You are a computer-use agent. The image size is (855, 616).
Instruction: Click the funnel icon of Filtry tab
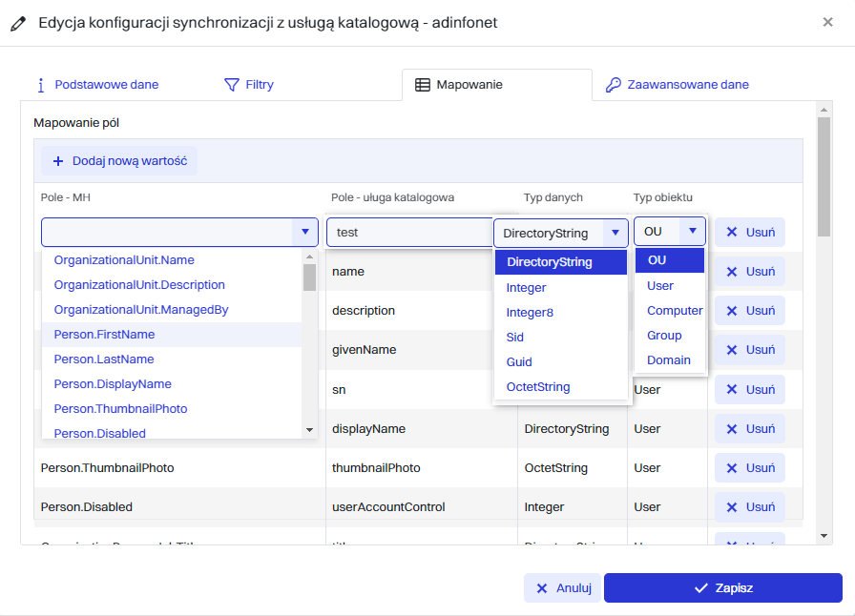coord(231,85)
